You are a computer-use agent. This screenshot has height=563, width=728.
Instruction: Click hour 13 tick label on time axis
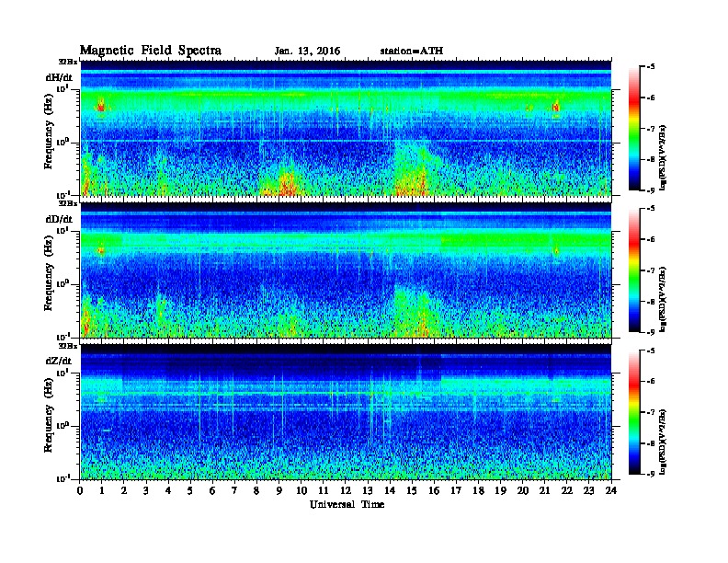368,490
